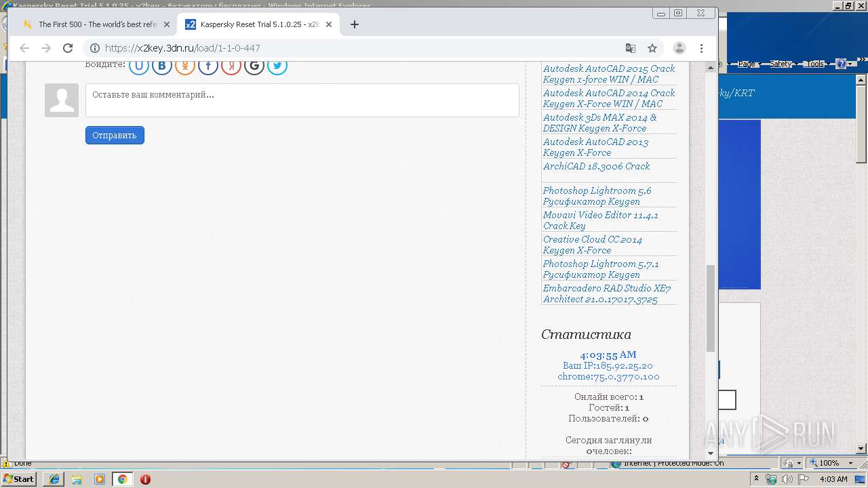Click the comment text field
868x488 pixels.
click(302, 100)
